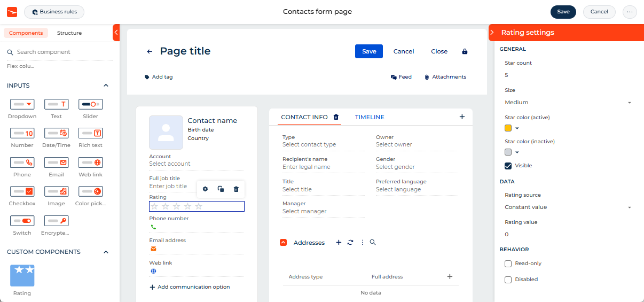Screen dimensions: 644x302
Task: Select the Text input component
Action: (x=56, y=109)
